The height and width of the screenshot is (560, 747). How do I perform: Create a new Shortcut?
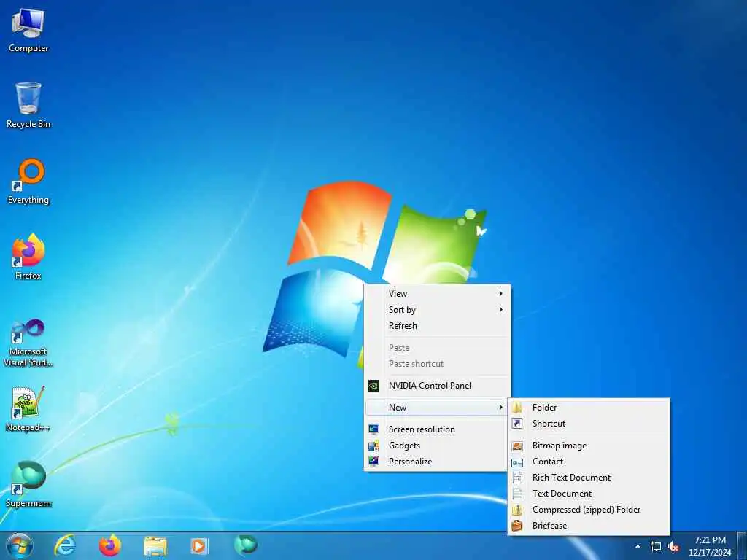tap(589, 424)
